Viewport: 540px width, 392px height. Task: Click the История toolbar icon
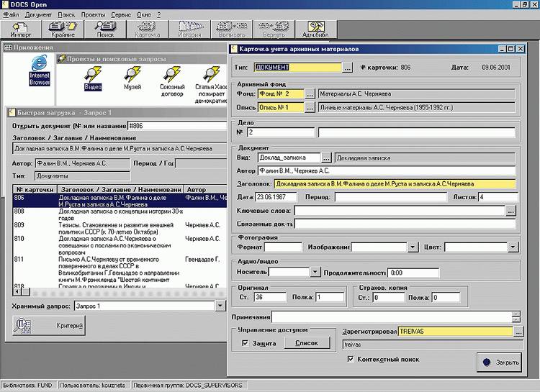pyautogui.click(x=190, y=29)
